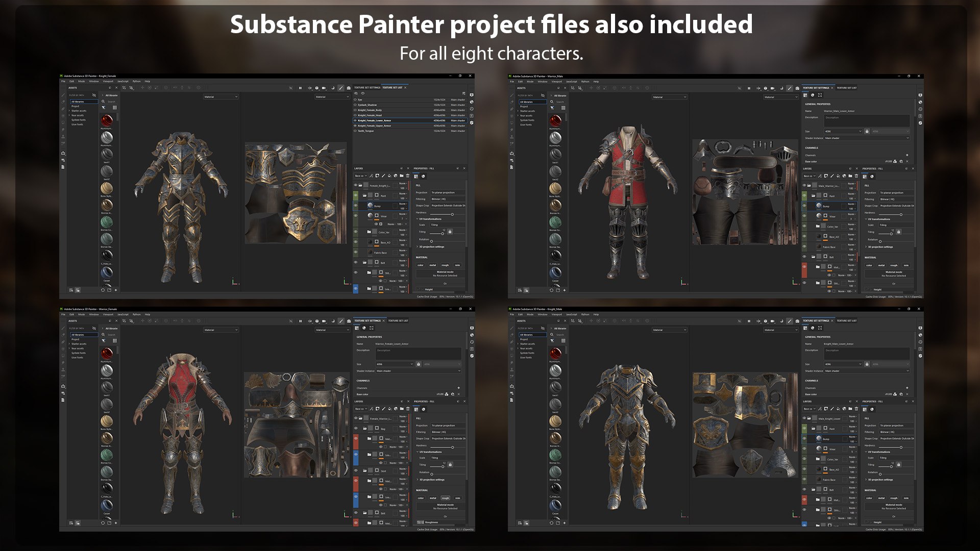Click the Description field in Warrior_Male texture settings
Viewport: 980px width, 551px height.
point(867,121)
